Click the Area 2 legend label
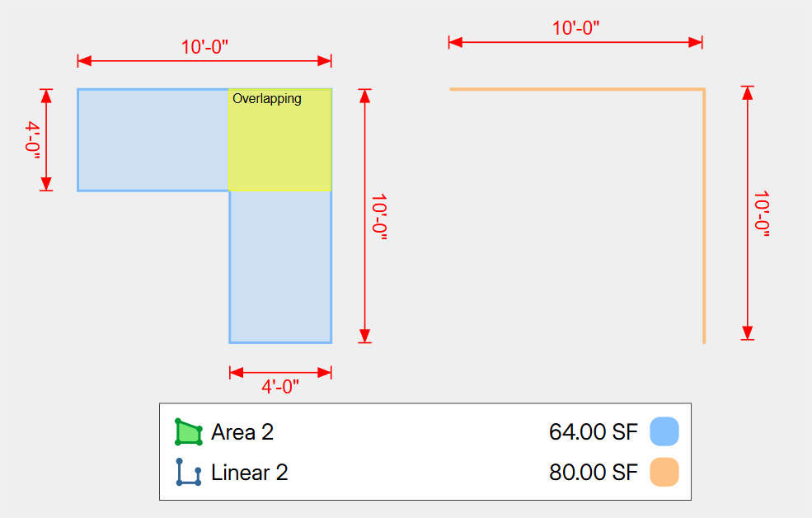This screenshot has width=812, height=518. [242, 432]
